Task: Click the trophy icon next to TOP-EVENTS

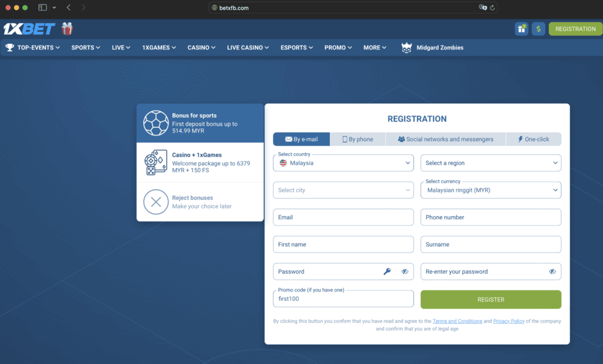Action: coord(8,47)
